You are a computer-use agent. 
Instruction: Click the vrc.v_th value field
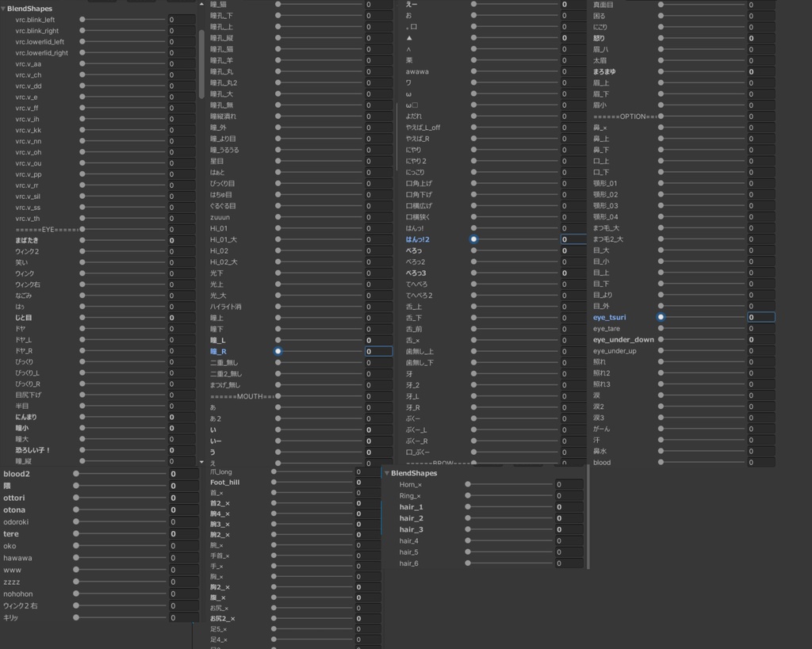point(182,219)
